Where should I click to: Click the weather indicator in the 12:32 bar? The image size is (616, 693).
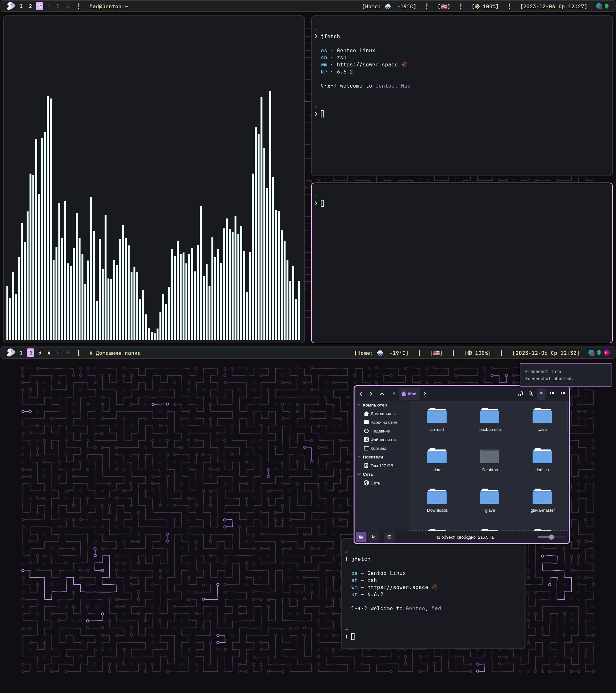[381, 353]
